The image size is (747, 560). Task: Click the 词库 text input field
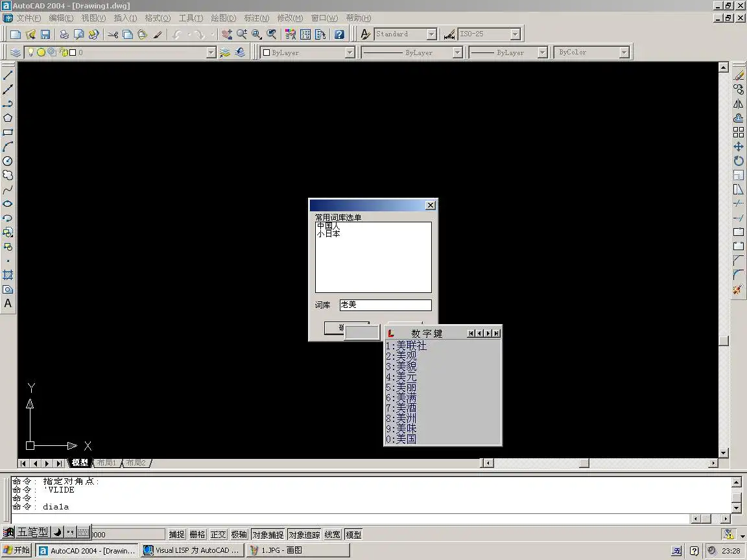click(x=385, y=305)
